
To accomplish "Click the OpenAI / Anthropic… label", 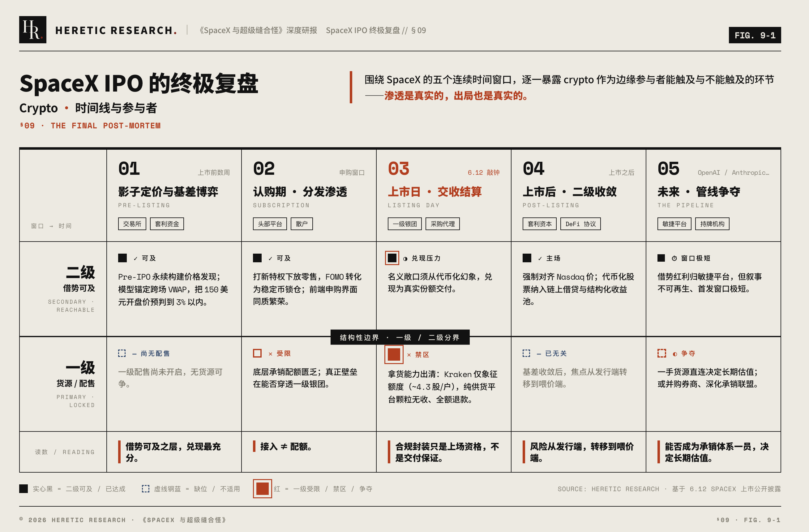I will click(x=733, y=173).
